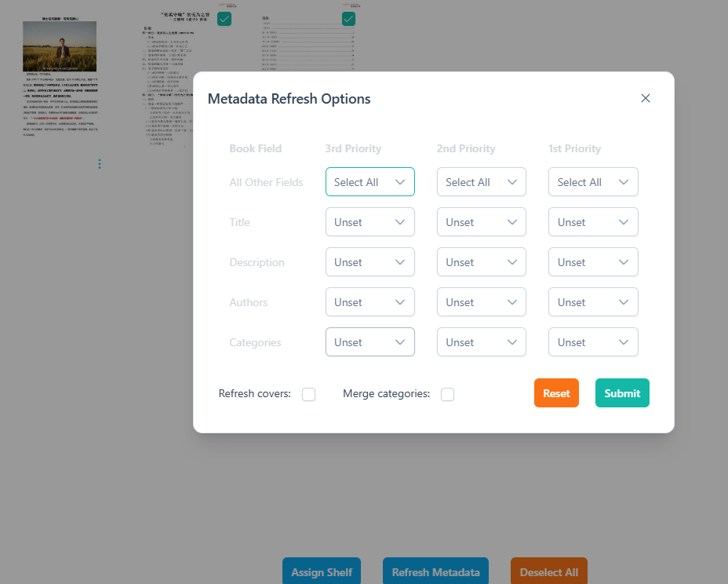The width and height of the screenshot is (728, 584).
Task: Click the orange Reset button
Action: point(556,393)
